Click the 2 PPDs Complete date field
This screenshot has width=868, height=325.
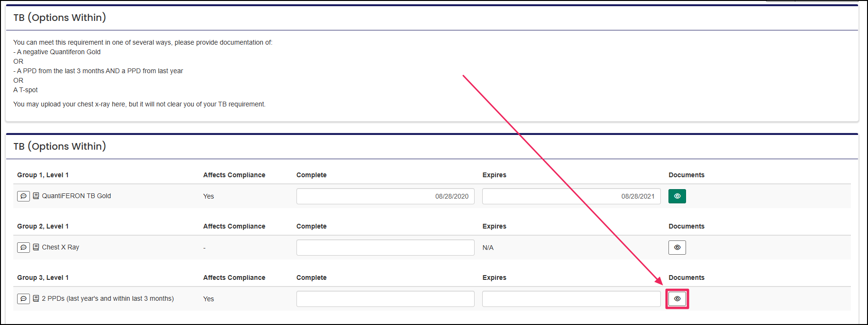click(x=385, y=299)
